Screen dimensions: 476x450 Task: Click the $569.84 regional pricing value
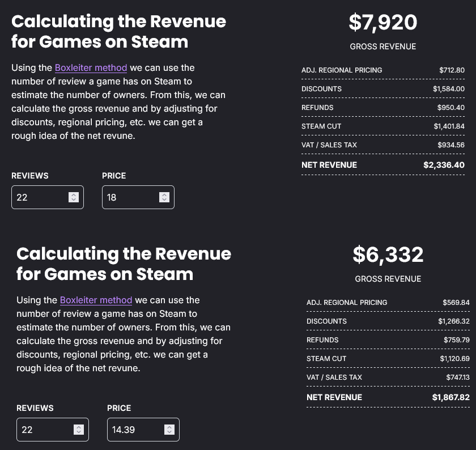[456, 303]
